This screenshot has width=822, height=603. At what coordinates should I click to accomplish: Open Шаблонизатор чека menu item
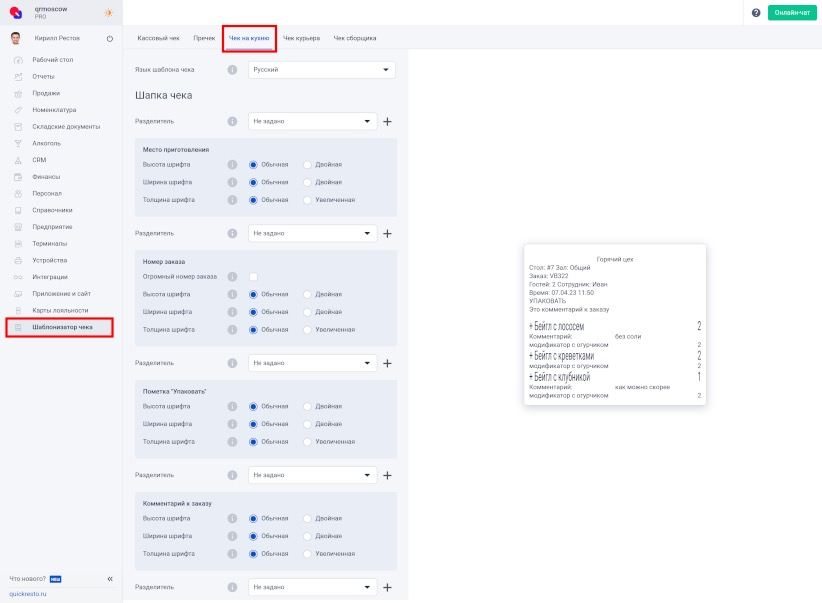(59, 327)
